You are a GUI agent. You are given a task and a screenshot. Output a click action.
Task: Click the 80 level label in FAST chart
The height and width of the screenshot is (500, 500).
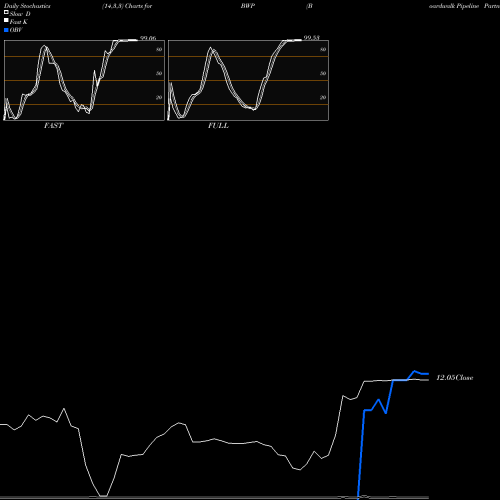pos(159,49)
